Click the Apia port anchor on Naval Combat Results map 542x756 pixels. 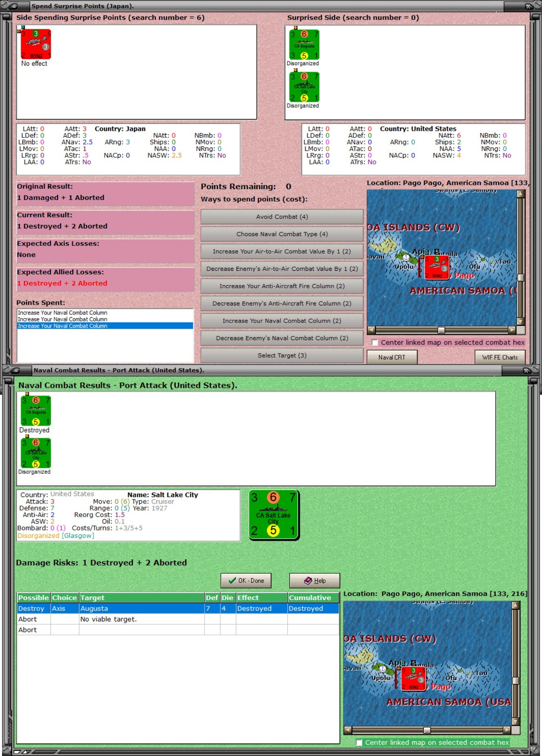pyautogui.click(x=383, y=669)
